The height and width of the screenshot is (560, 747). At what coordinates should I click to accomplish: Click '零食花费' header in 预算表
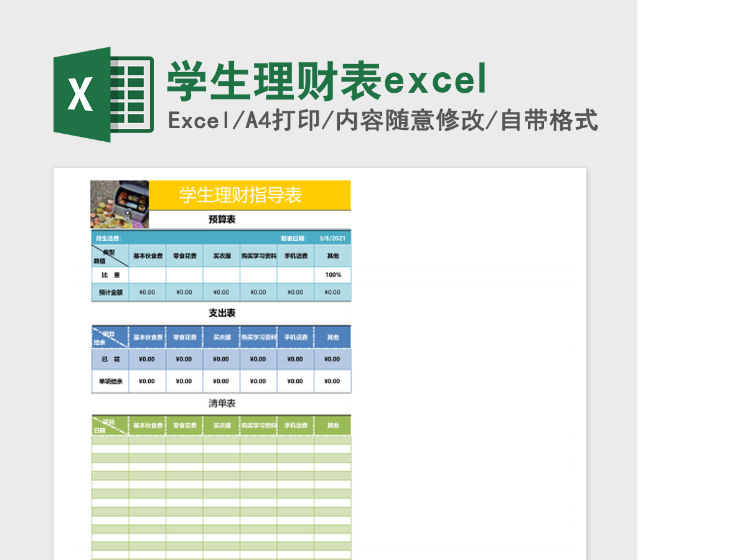[184, 256]
